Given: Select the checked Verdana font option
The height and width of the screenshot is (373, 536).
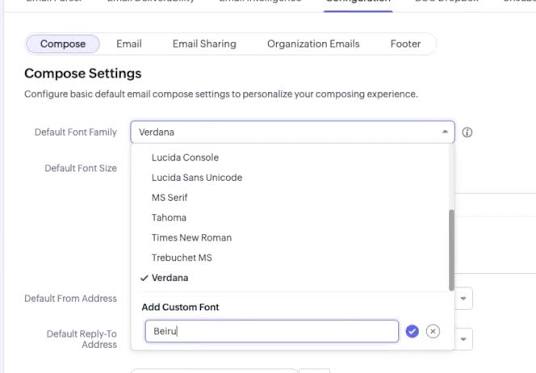Looking at the screenshot, I should [x=170, y=278].
